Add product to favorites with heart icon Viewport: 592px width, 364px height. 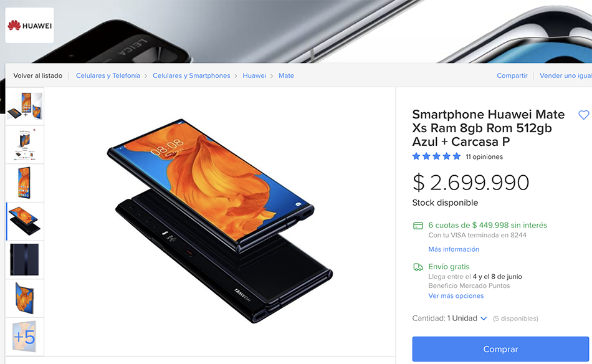[583, 115]
